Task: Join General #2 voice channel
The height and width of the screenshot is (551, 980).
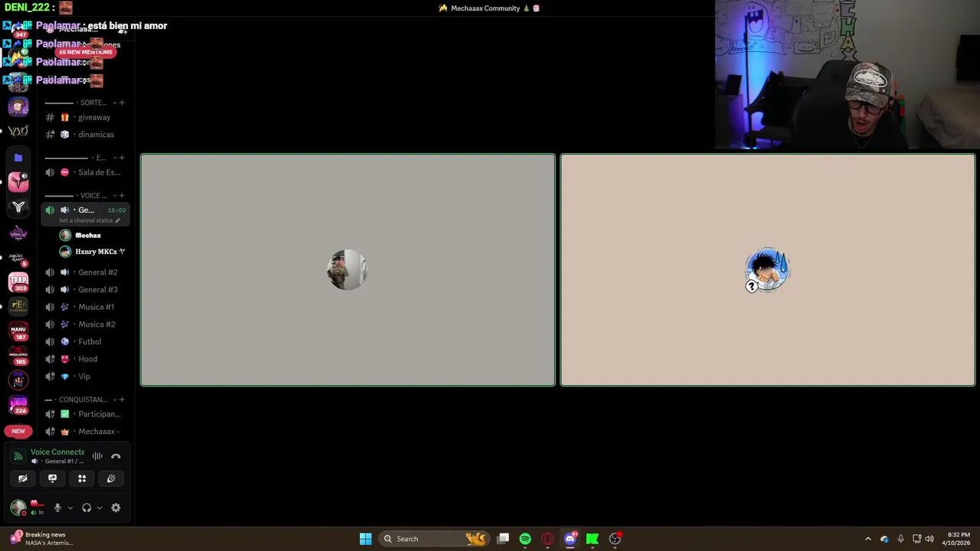Action: click(x=85, y=272)
